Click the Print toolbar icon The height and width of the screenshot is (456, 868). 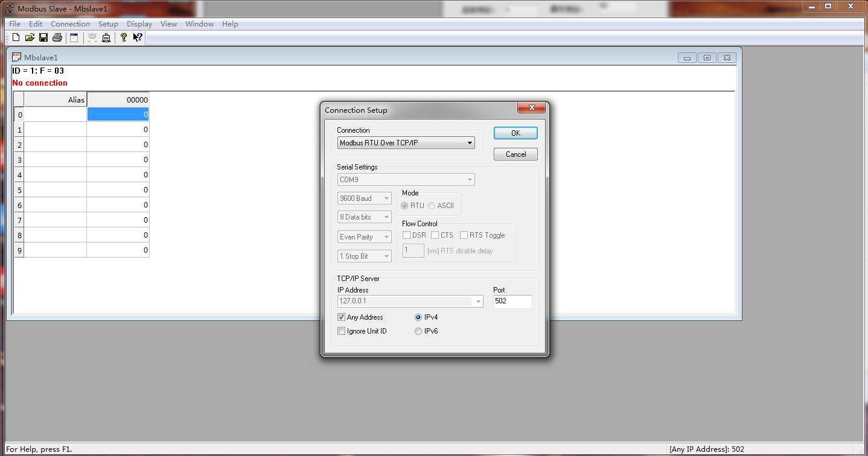pos(57,37)
